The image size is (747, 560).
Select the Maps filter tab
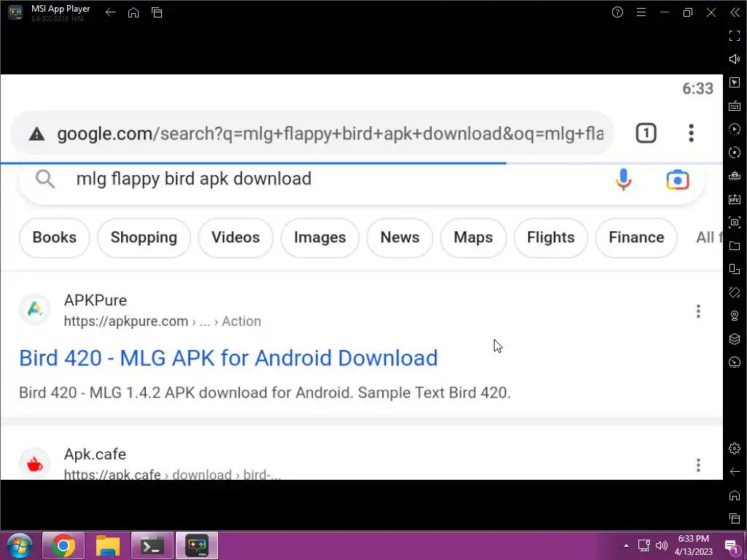tap(473, 237)
